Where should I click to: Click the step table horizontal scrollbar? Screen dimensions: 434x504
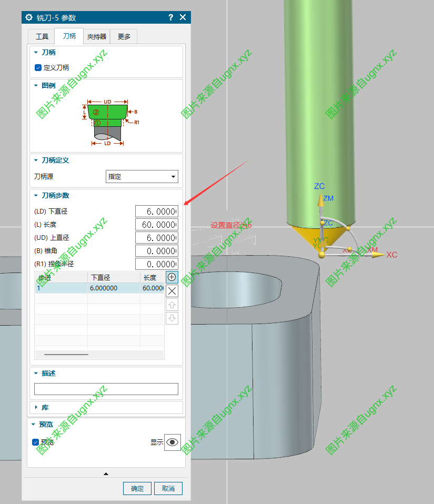coord(66,355)
